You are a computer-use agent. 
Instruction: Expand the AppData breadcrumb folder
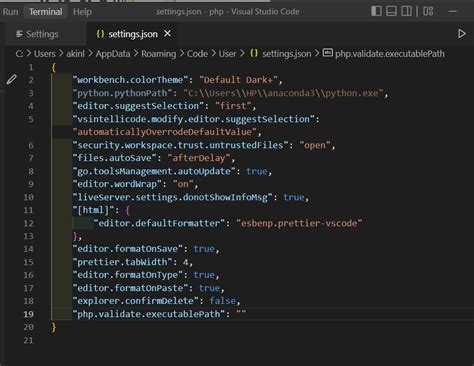tap(113, 54)
